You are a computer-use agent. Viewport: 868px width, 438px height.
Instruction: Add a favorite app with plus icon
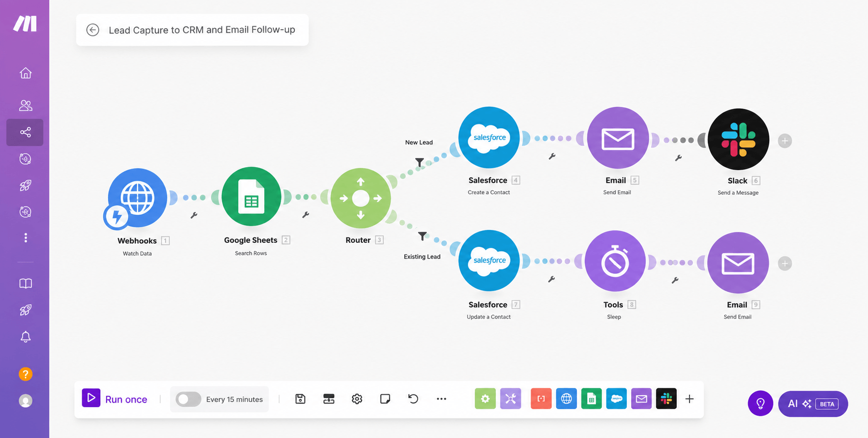[690, 399]
